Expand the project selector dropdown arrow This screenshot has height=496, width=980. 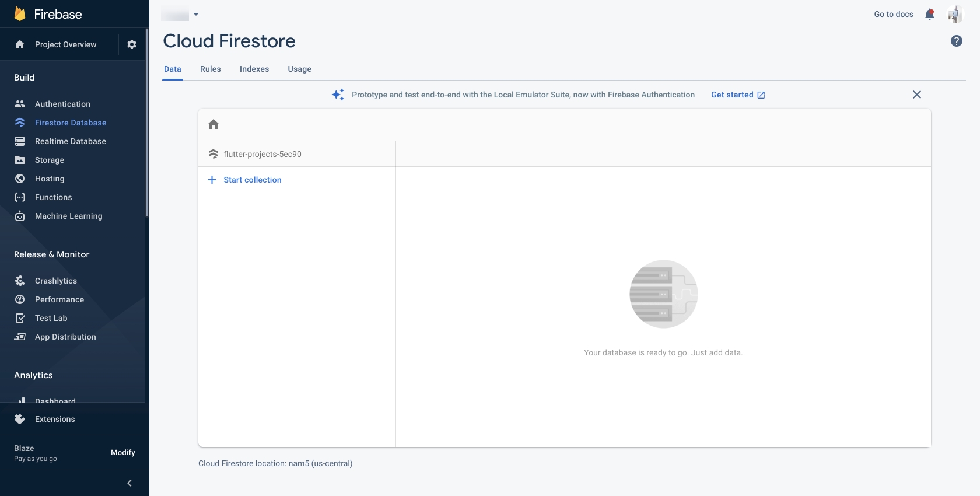tap(196, 14)
